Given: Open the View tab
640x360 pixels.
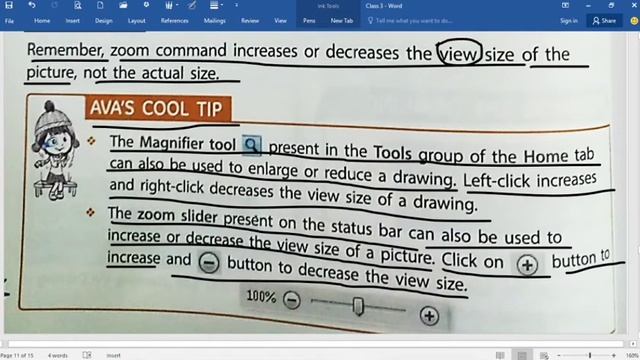Looking at the screenshot, I should tap(280, 21).
